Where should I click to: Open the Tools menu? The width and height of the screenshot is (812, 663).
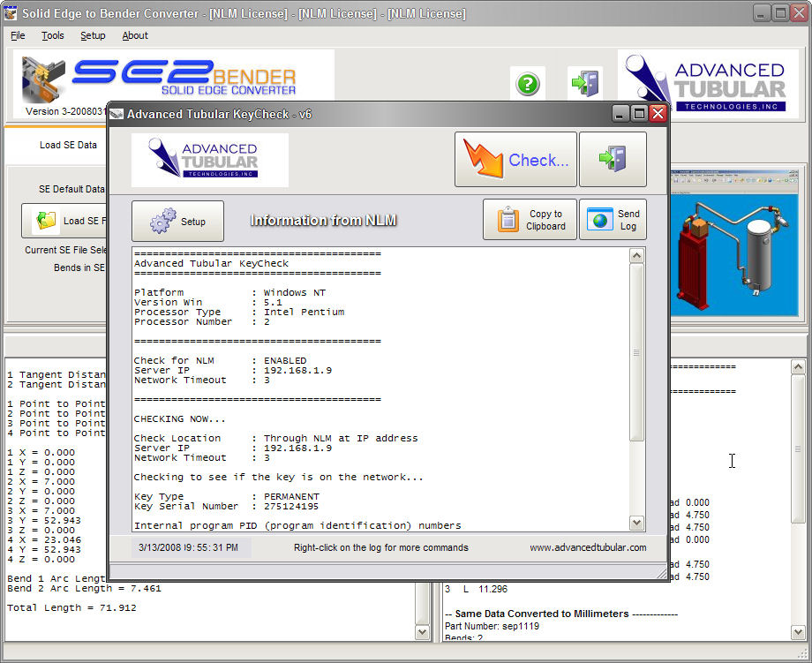53,35
